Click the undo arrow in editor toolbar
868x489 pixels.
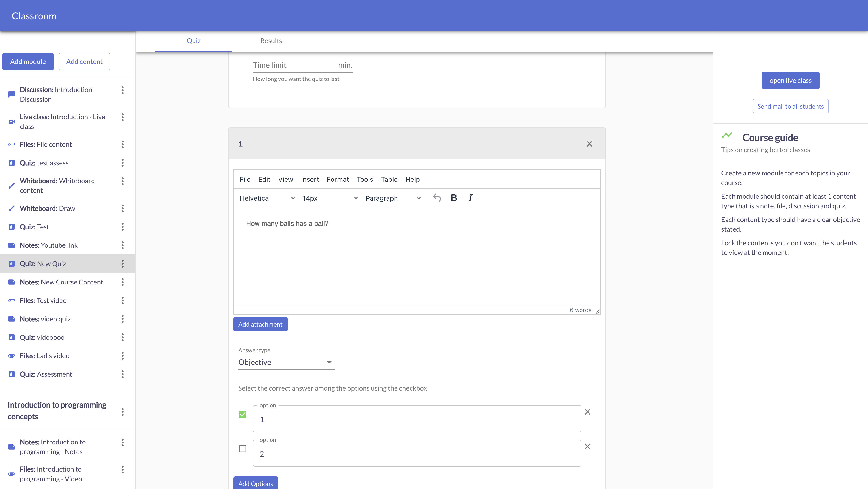(x=437, y=198)
